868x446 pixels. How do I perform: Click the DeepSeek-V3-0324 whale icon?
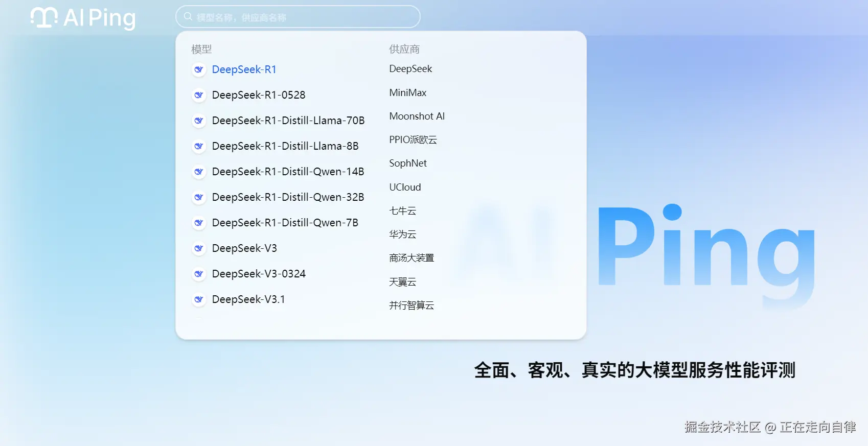tap(199, 274)
